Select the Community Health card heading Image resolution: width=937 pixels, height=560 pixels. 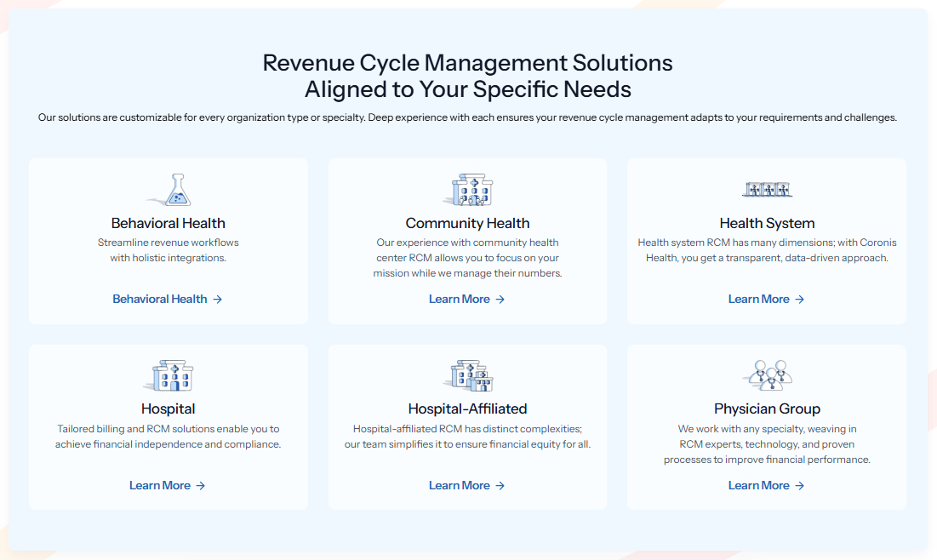coord(467,223)
